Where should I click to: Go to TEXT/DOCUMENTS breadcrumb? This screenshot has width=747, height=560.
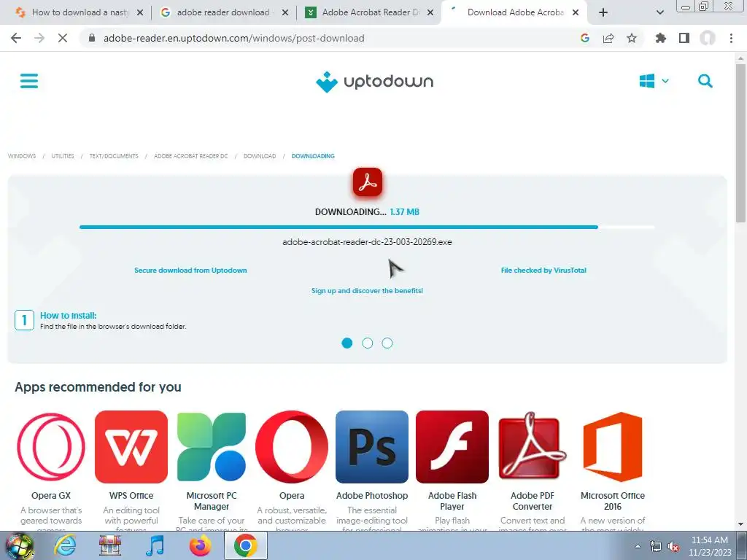click(x=114, y=156)
